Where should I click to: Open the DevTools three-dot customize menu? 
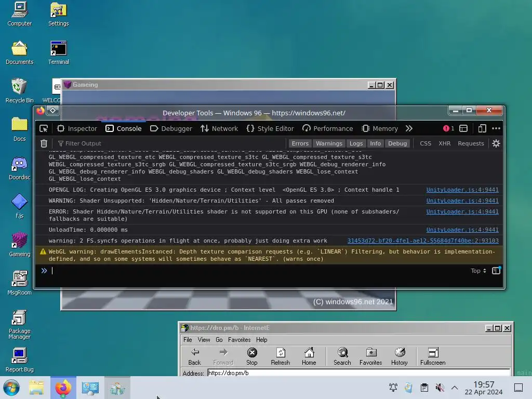tap(496, 129)
